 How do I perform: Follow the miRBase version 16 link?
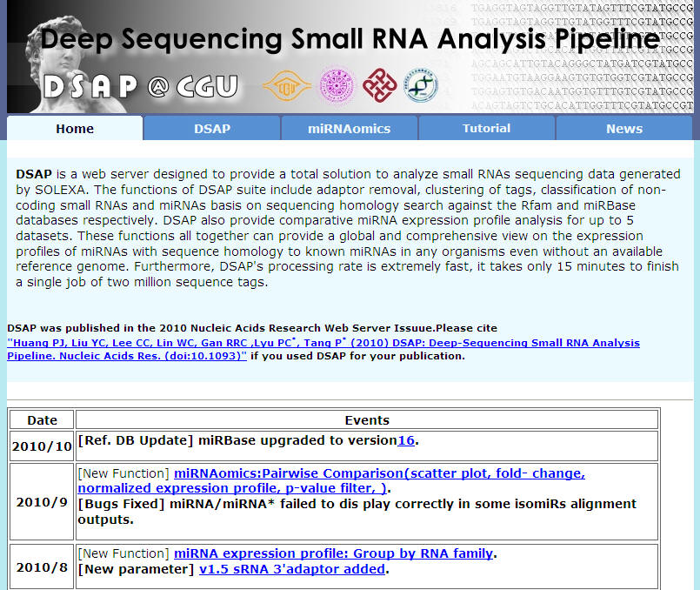[x=406, y=440]
